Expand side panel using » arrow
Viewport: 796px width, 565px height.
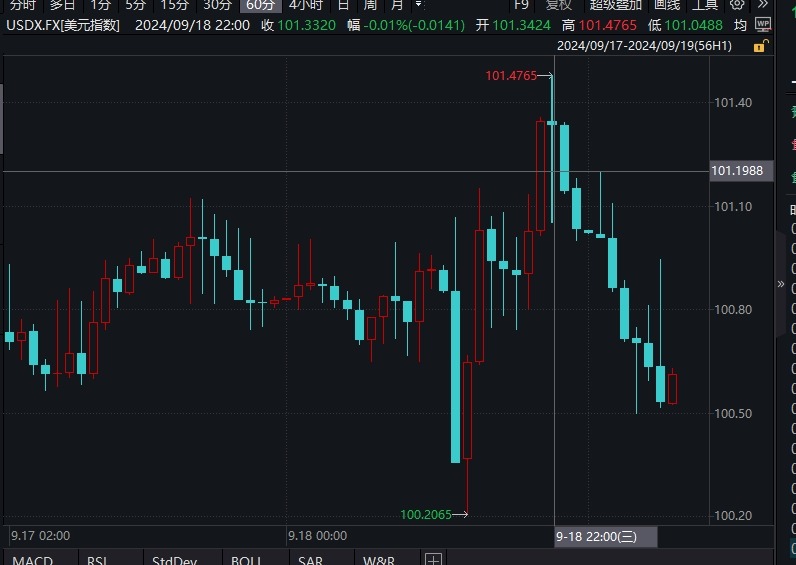pos(782,284)
